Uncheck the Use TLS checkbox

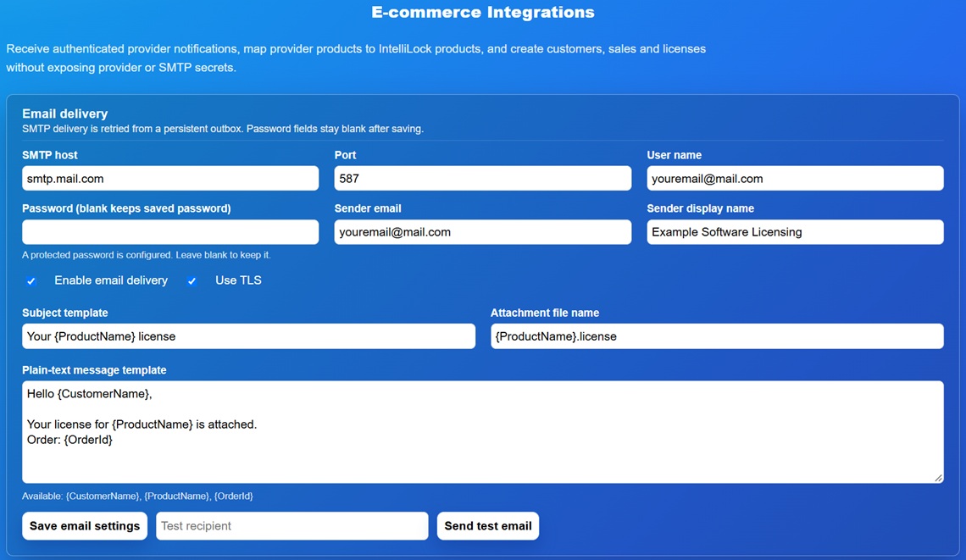point(192,281)
